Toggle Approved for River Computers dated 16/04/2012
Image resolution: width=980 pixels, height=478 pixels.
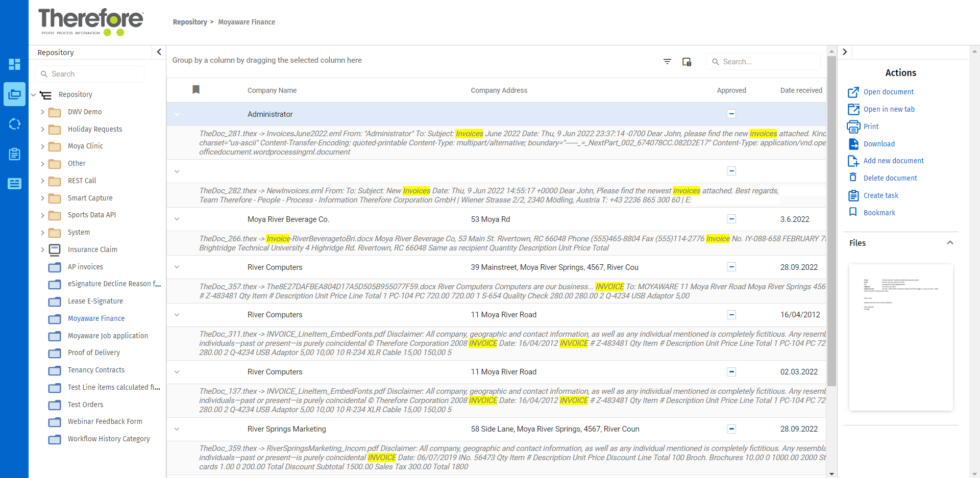coord(731,315)
